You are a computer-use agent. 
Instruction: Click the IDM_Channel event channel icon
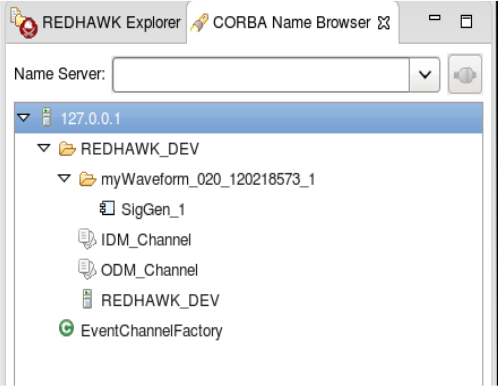pyautogui.click(x=87, y=239)
